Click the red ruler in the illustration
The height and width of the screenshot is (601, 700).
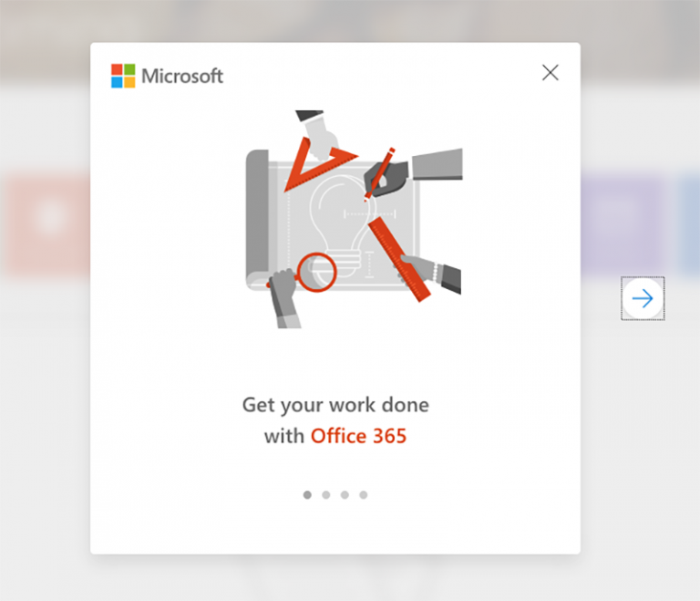point(399,260)
